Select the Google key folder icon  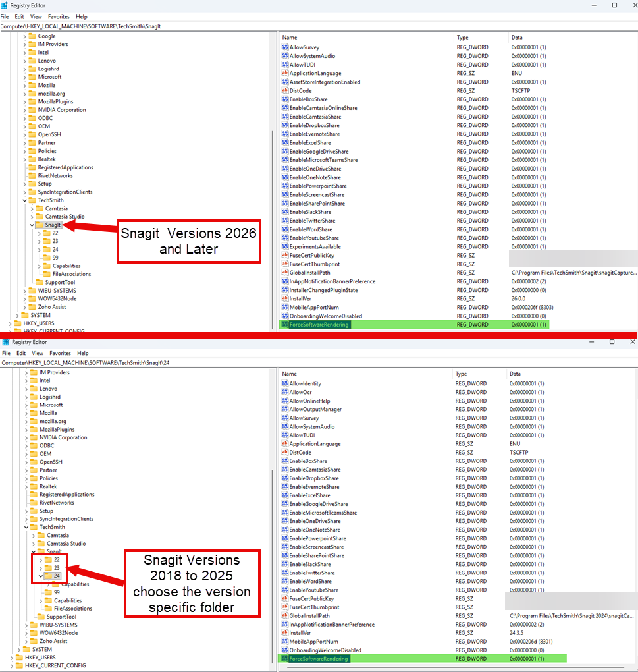coord(32,36)
